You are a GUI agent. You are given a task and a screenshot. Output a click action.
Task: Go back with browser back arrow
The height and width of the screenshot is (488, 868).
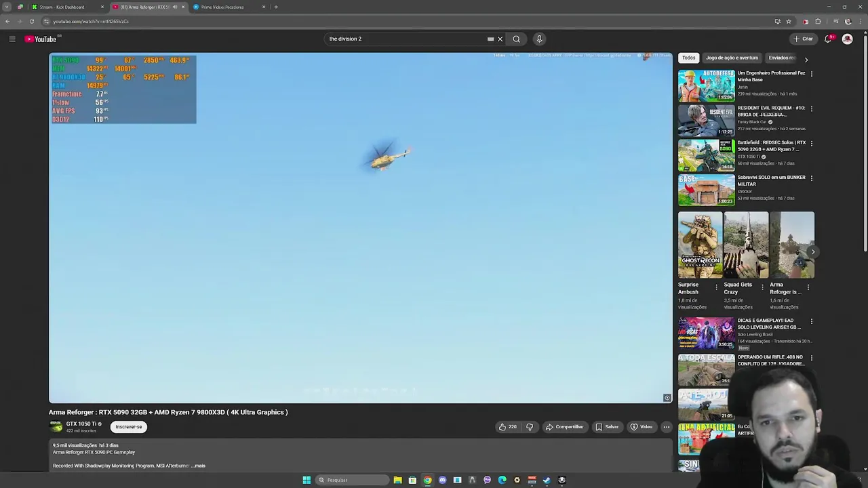coord(7,22)
